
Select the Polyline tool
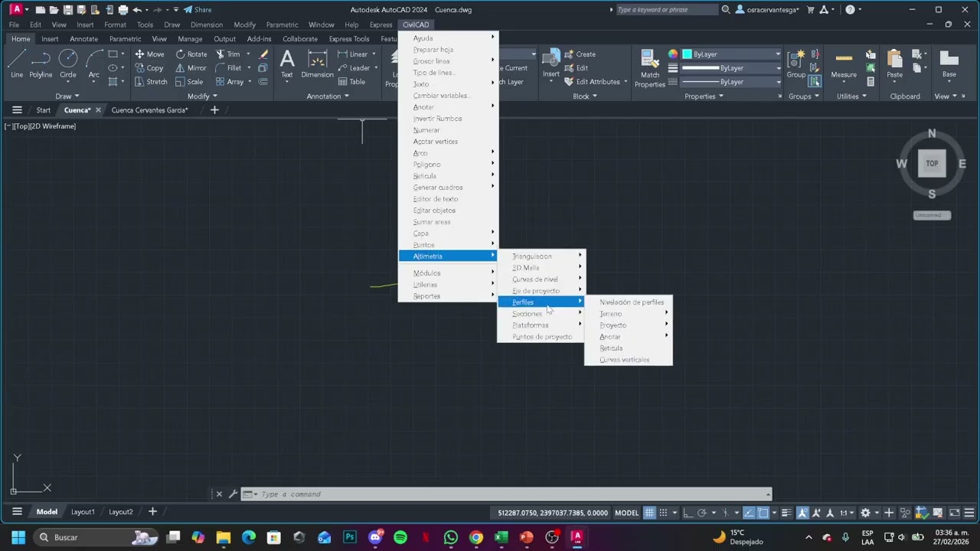click(x=41, y=64)
